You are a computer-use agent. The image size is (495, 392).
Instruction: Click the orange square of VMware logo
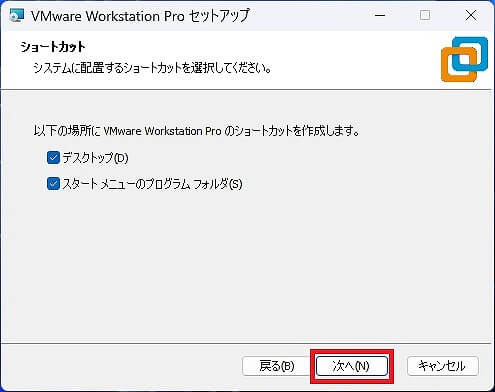pos(459,65)
